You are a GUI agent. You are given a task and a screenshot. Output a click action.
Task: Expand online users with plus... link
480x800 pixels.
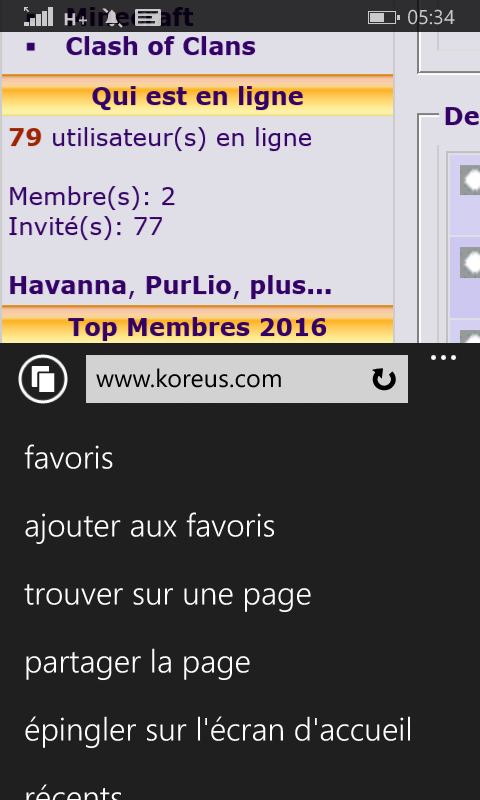click(290, 286)
